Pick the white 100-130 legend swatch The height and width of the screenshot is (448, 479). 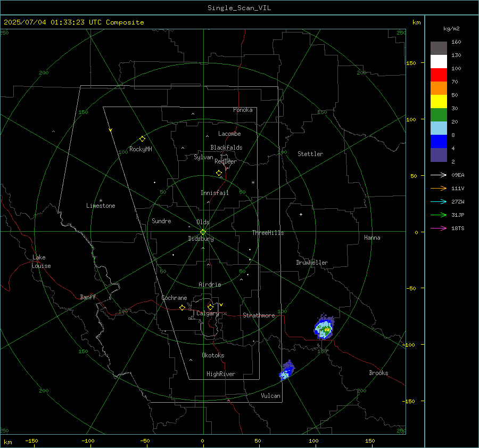point(439,62)
